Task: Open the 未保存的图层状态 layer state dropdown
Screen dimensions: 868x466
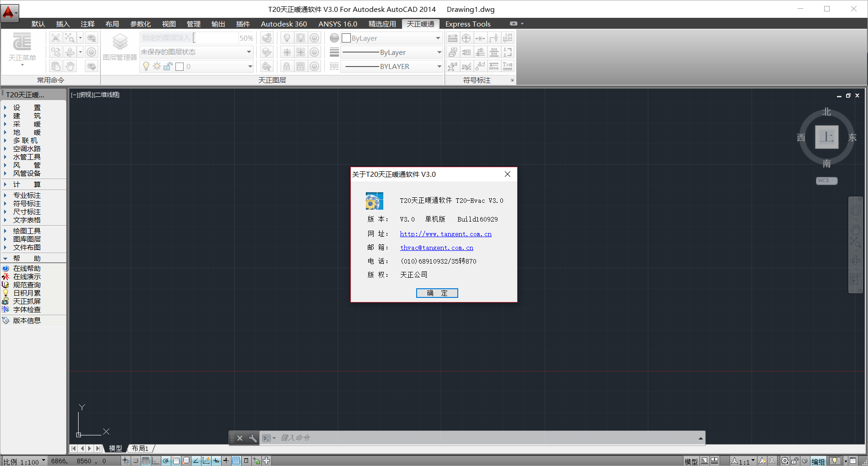Action: (x=196, y=52)
